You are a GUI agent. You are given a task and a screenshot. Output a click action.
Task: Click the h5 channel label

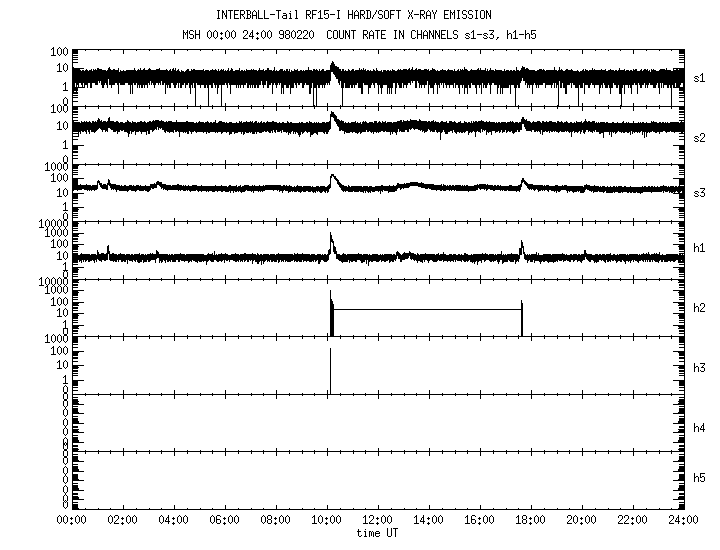(700, 478)
